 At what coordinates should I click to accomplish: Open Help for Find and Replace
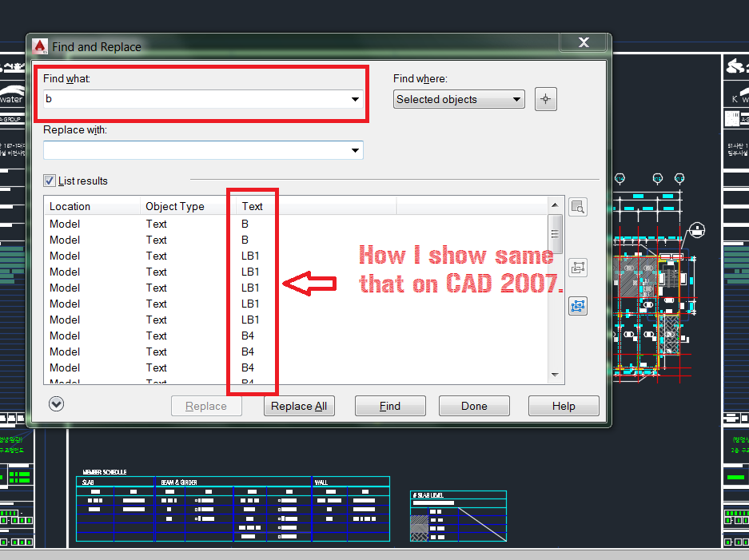pyautogui.click(x=564, y=405)
